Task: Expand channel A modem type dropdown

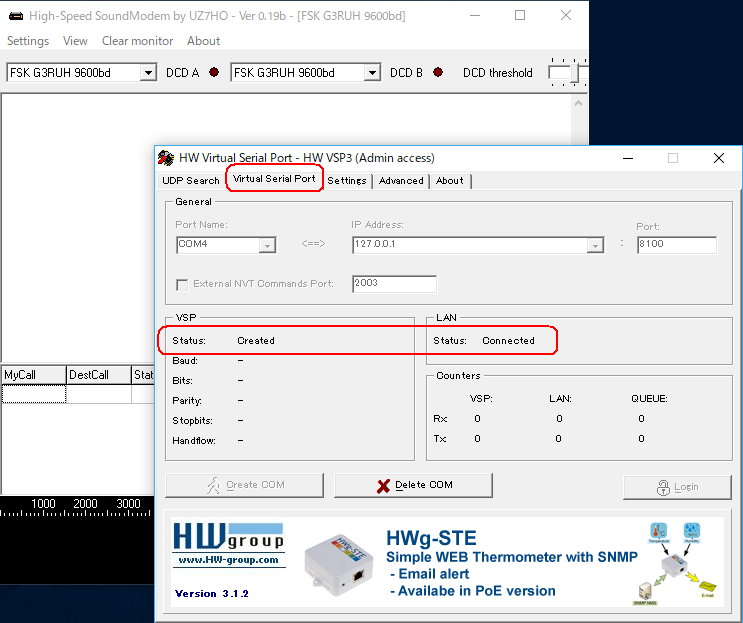Action: 148,73
